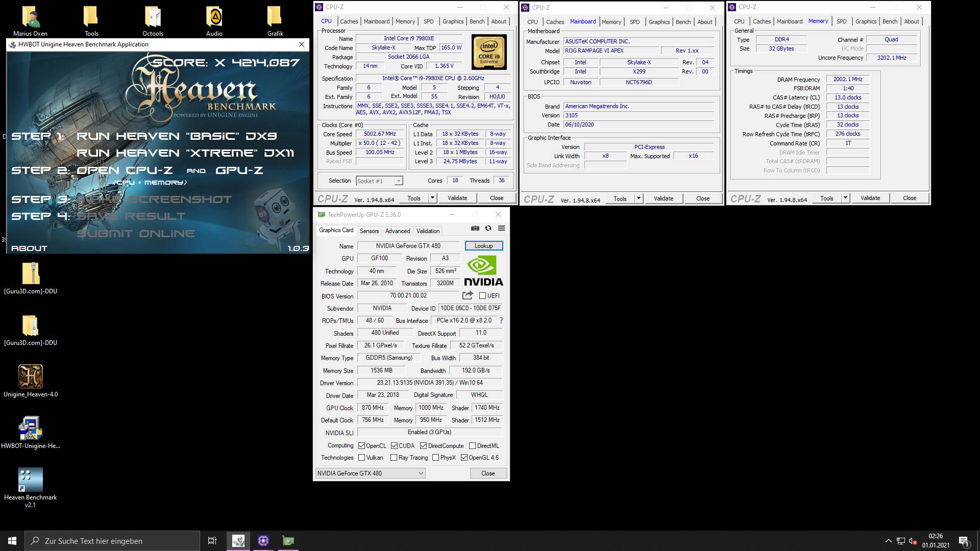
Task: Open Graphics tab in Memory CPU-Z window
Action: [x=866, y=21]
